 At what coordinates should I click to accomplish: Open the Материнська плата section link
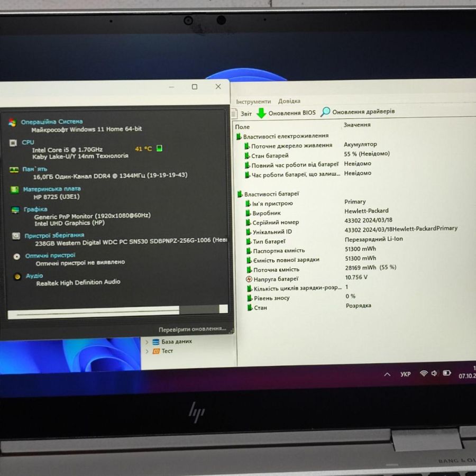[52, 189]
